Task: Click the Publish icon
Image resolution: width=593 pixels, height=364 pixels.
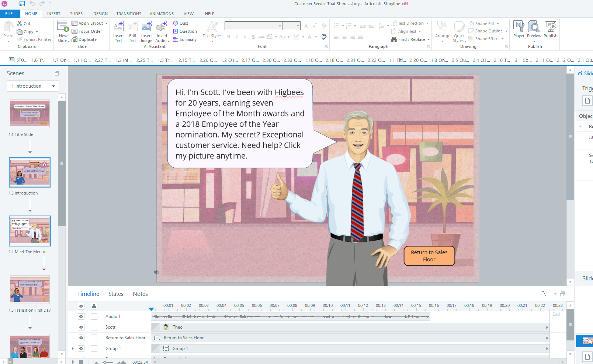Action: [551, 27]
